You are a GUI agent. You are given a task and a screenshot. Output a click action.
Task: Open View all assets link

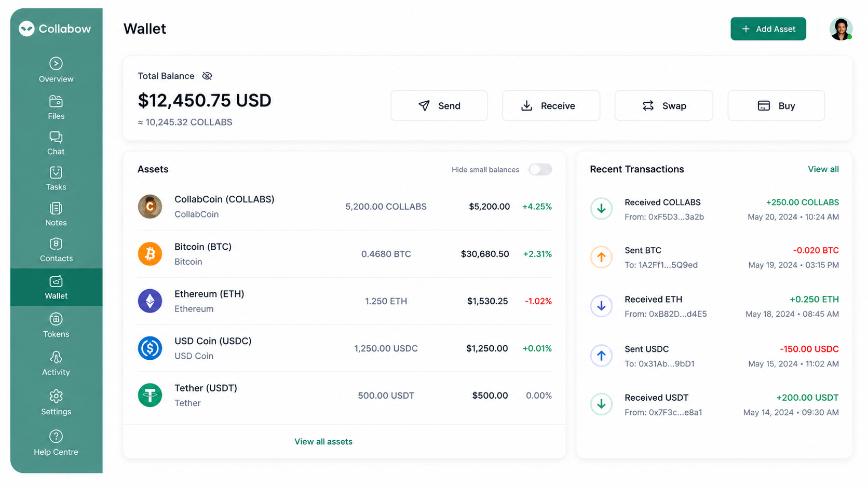(323, 442)
